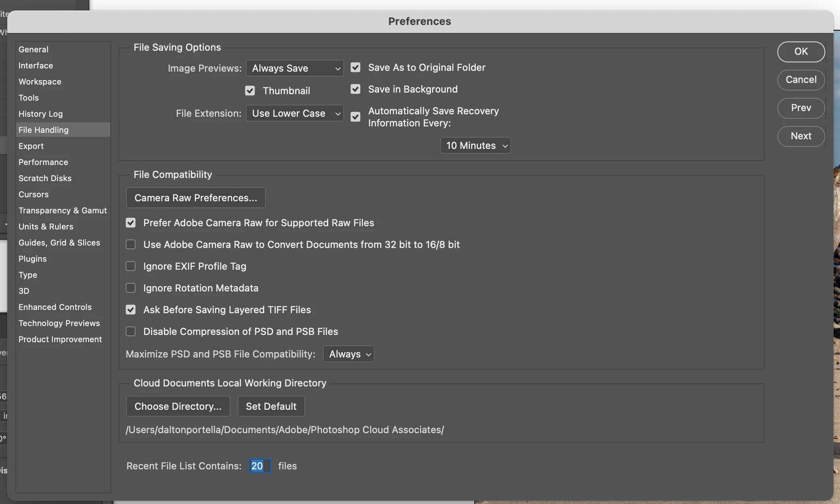
Task: Open the 10 Minutes recovery interval dropdown
Action: click(475, 145)
